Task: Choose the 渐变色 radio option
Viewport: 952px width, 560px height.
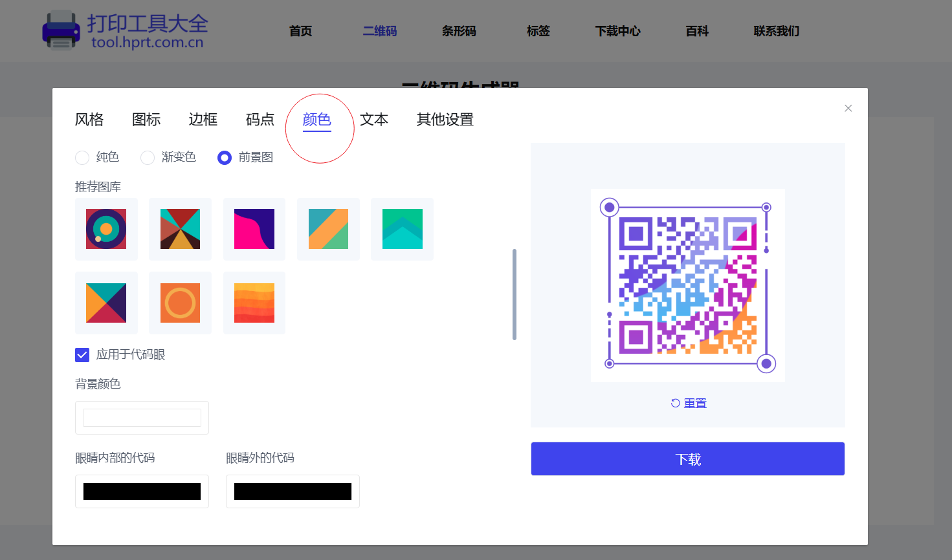Action: tap(148, 158)
